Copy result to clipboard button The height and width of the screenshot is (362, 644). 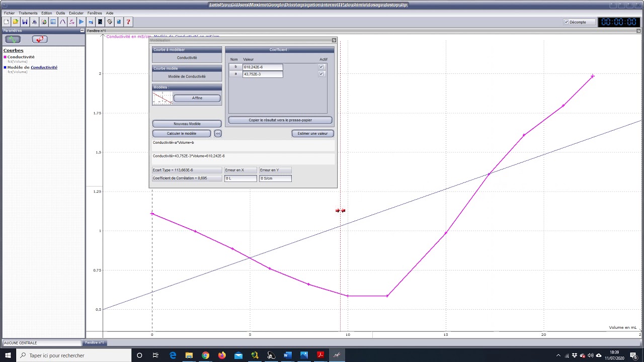280,120
